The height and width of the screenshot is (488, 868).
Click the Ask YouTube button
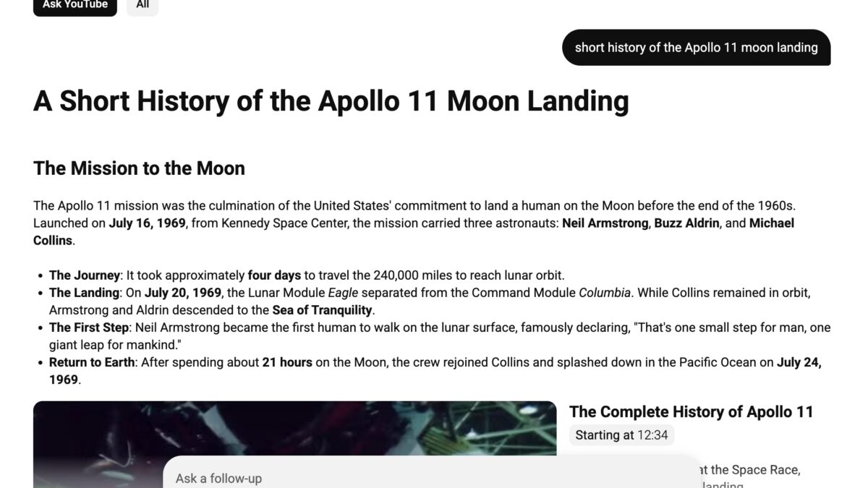75,5
